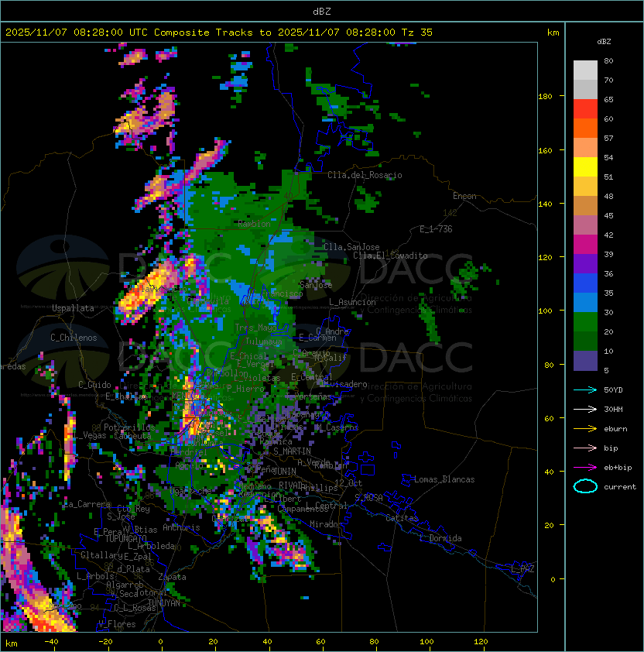
Task: Click the La_Carrera map label
Action: [87, 504]
